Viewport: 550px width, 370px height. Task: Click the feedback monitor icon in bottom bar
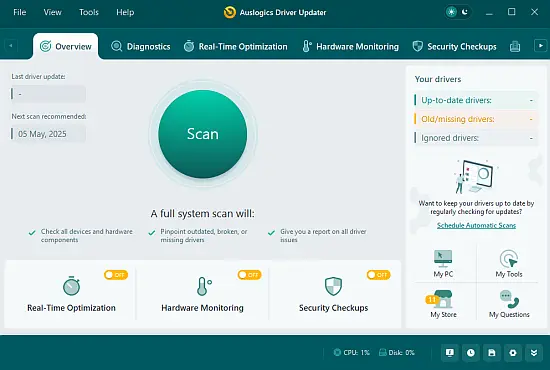tap(450, 353)
